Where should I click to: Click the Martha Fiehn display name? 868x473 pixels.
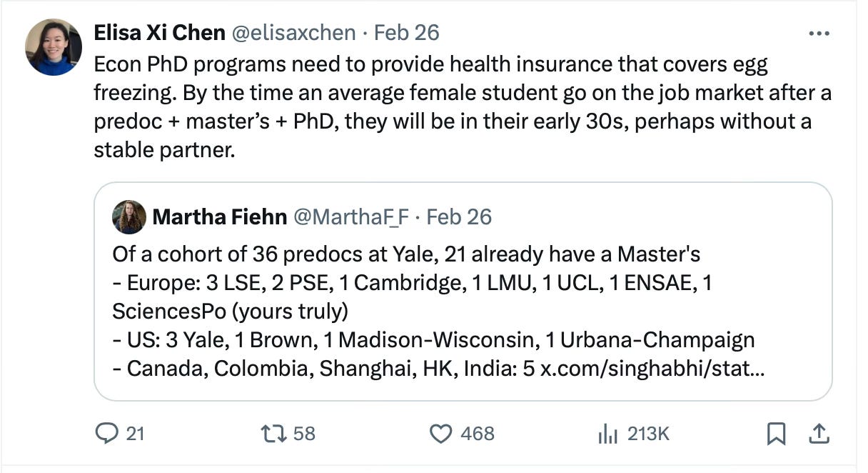(x=219, y=216)
